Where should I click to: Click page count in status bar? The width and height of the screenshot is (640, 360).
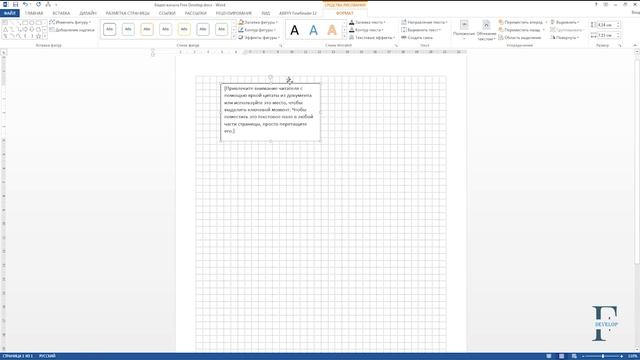click(18, 356)
